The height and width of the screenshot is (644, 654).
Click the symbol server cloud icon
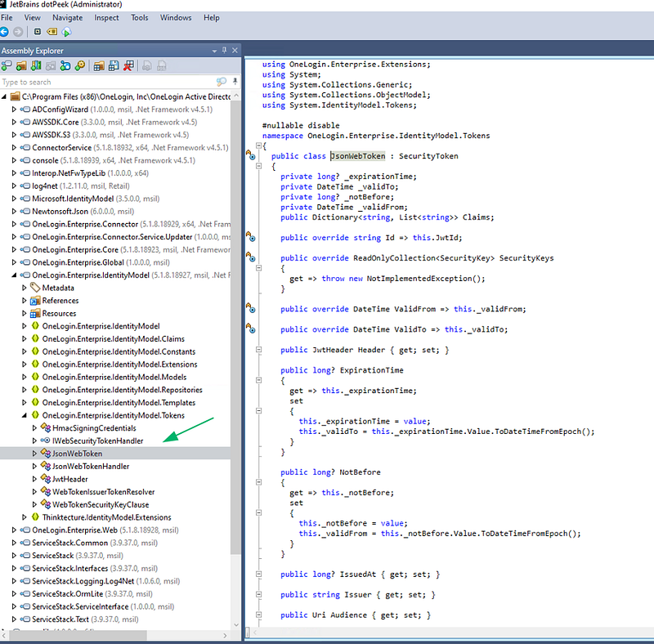click(66, 32)
